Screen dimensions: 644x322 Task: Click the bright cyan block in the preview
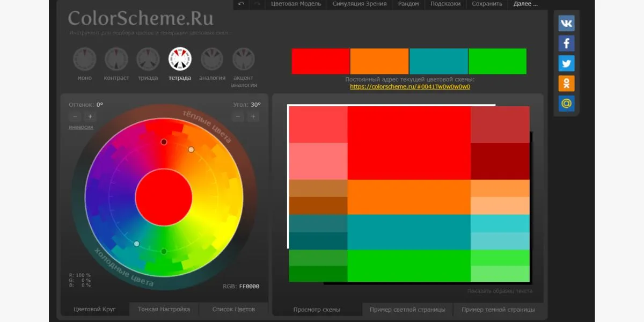[x=500, y=223]
